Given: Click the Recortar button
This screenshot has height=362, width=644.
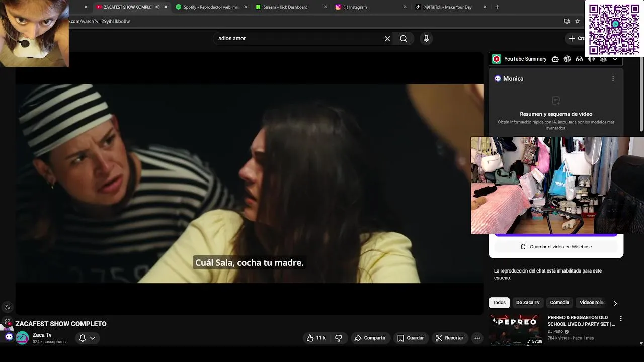Looking at the screenshot, I should [x=449, y=338].
